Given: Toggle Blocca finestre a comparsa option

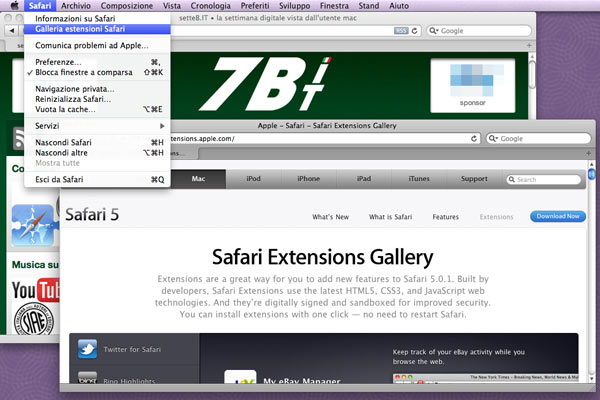Looking at the screenshot, I should tap(78, 72).
